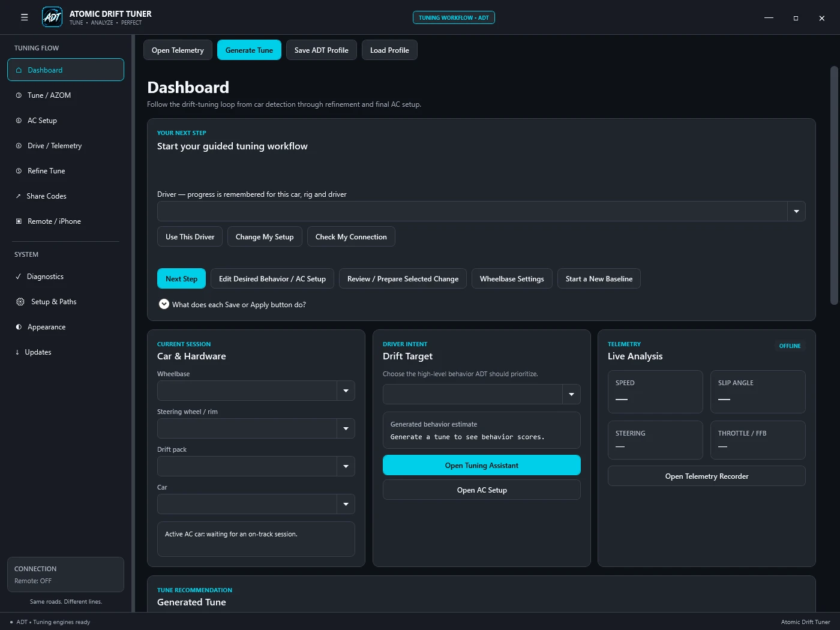Switch to Drive / Telemetry

(65, 146)
